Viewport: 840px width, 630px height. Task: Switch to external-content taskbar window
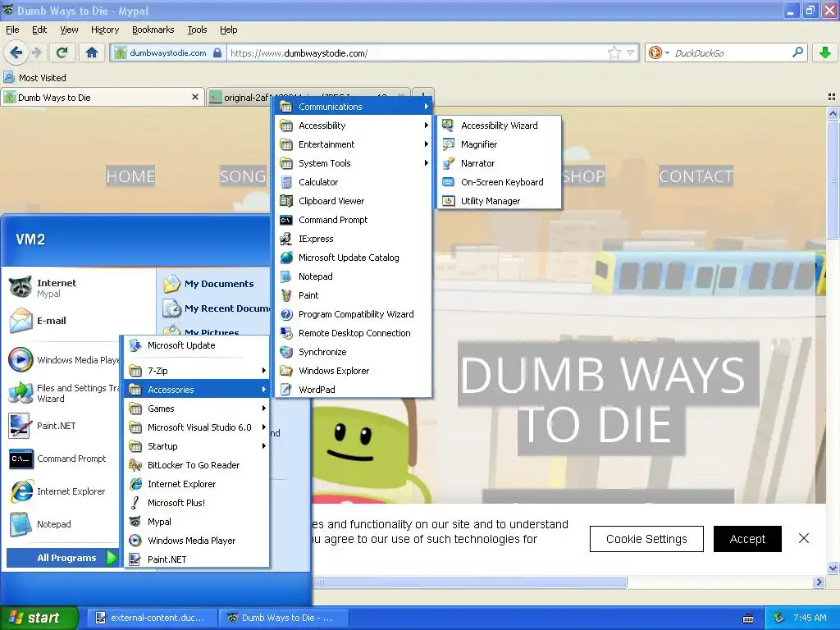[x=152, y=618]
